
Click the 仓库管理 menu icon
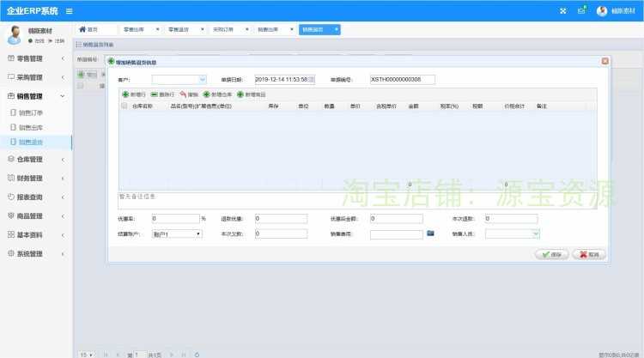click(11, 159)
